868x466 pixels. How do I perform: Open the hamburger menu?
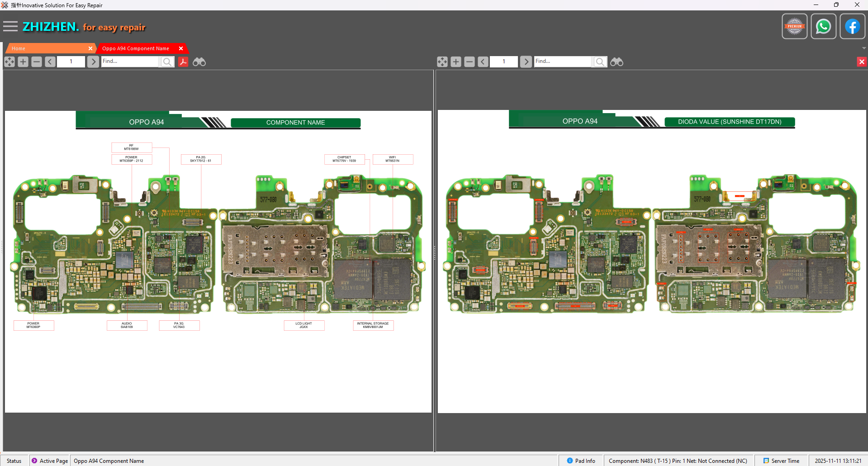10,27
